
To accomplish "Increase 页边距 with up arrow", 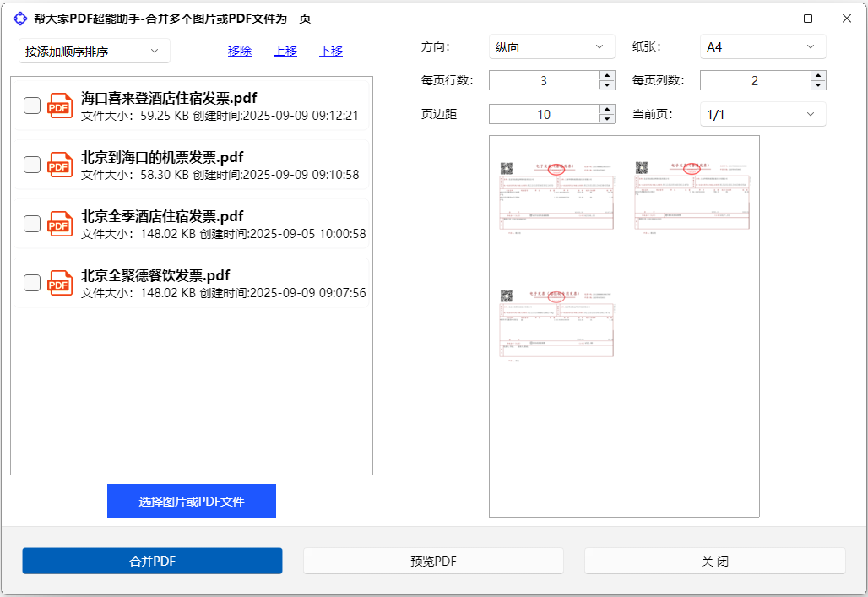I will pos(607,109).
